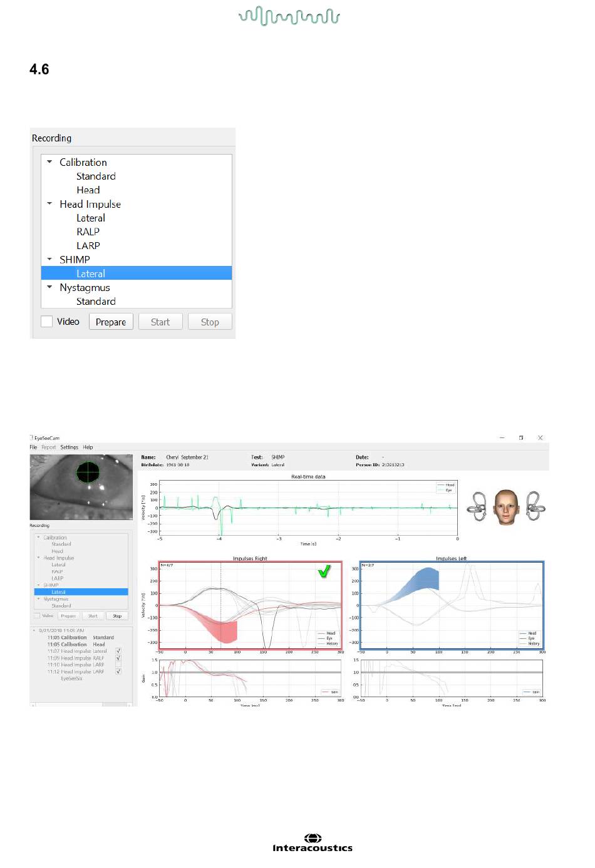Viewport: 595px width, 868px height.
Task: Collapse SHIMP arrow in EyeSeeCam window tree
Action: (x=38, y=585)
